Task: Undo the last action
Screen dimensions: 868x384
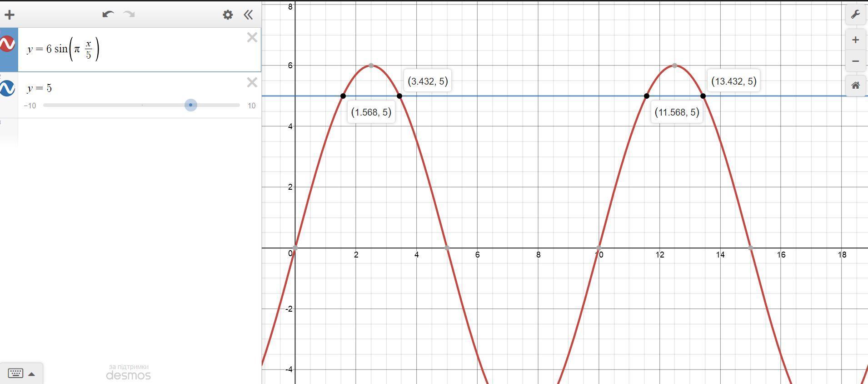Action: pyautogui.click(x=108, y=14)
